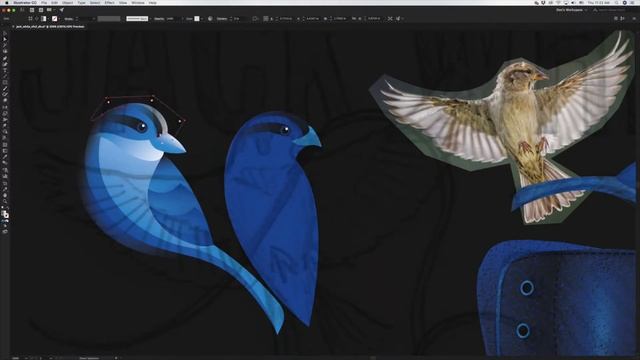This screenshot has width=640, height=360.
Task: Click the GPU Performance rocket icon
Action: (61, 10)
